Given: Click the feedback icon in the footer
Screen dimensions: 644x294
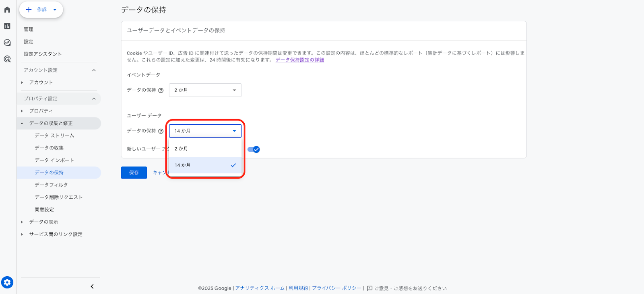Looking at the screenshot, I should pos(369,288).
